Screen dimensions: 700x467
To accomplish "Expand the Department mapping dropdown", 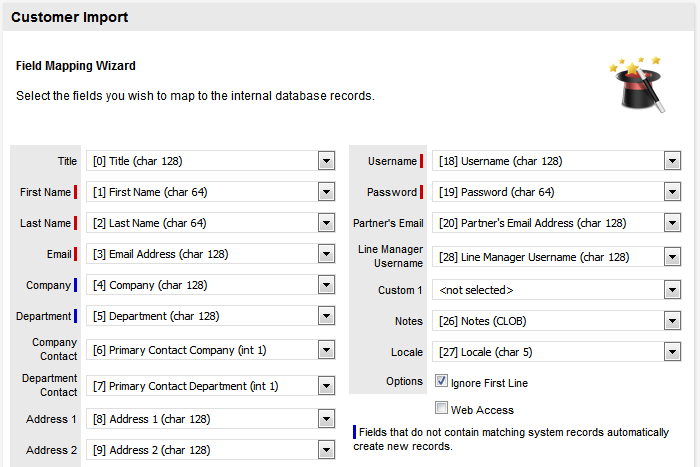I will point(326,316).
